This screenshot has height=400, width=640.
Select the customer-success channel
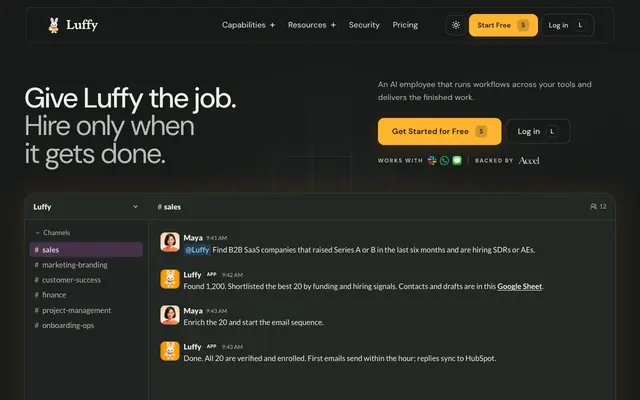(x=67, y=280)
